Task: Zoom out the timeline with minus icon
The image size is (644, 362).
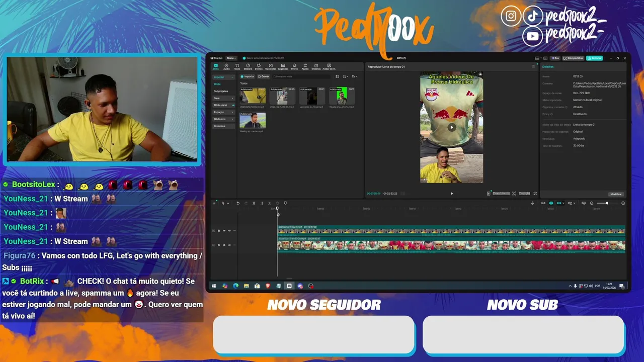Action: 592,203
